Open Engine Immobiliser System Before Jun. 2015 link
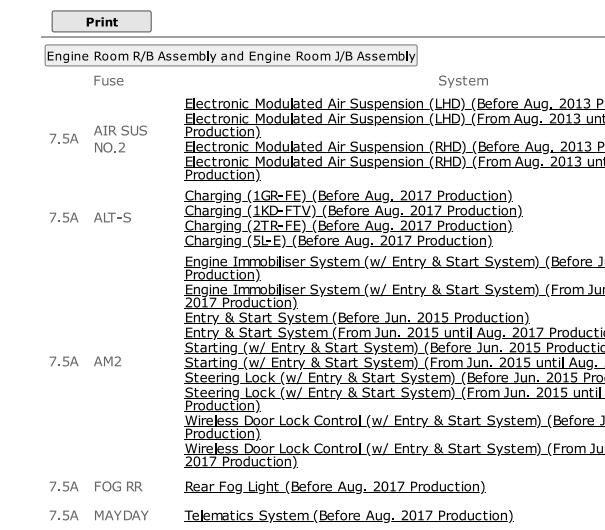 [x=395, y=268]
